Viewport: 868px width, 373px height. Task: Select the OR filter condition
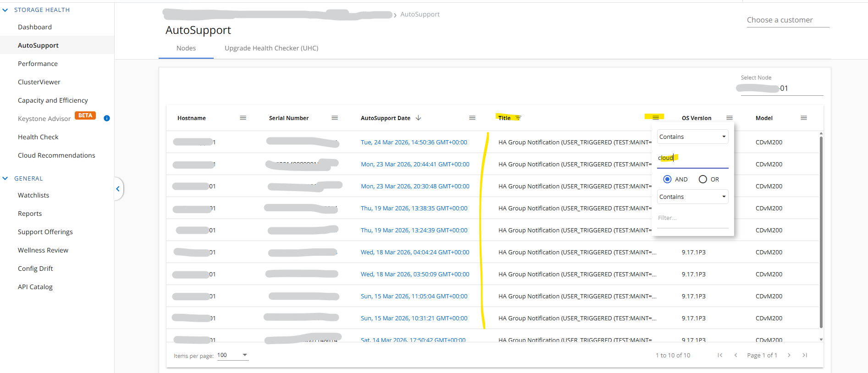(703, 179)
